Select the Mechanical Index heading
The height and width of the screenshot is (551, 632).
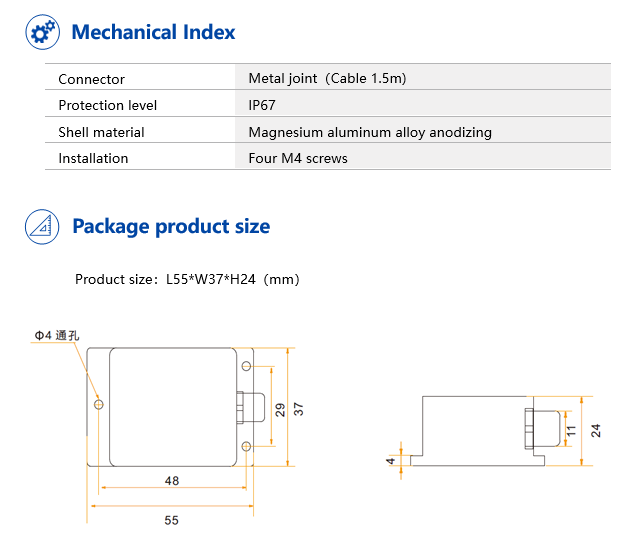(x=153, y=32)
